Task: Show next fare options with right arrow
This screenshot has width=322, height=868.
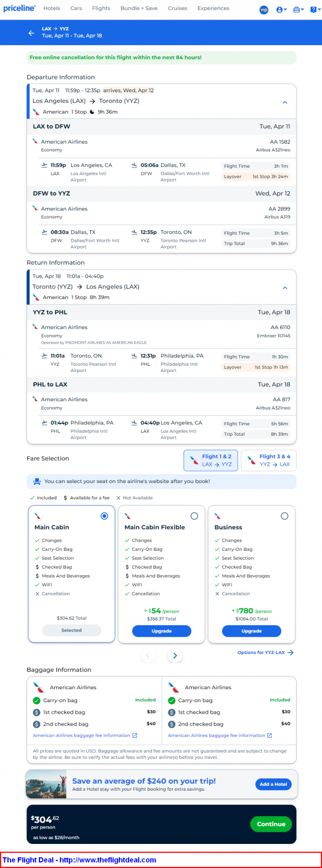Action: (175, 656)
